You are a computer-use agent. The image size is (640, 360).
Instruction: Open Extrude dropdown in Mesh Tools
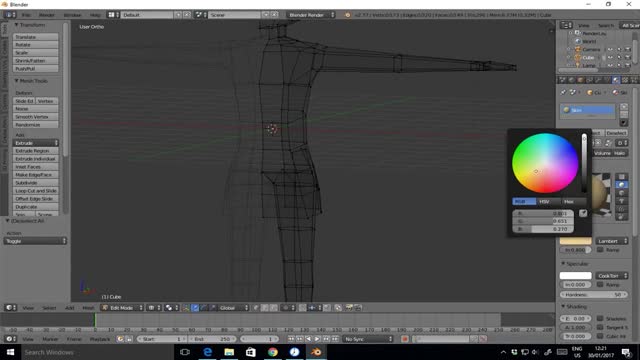(x=36, y=143)
